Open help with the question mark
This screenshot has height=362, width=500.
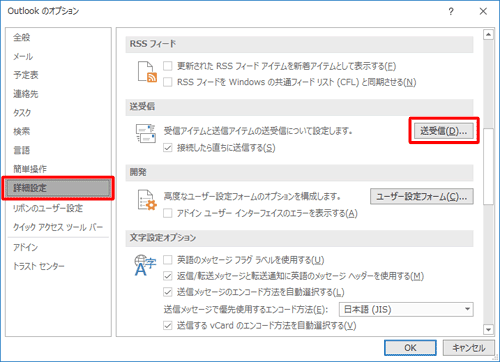(451, 12)
